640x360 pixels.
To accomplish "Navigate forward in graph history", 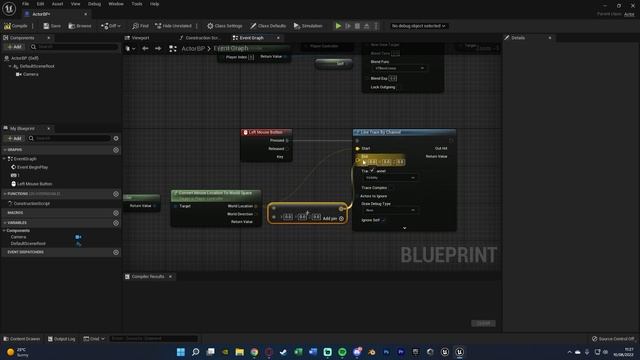I will (158, 49).
